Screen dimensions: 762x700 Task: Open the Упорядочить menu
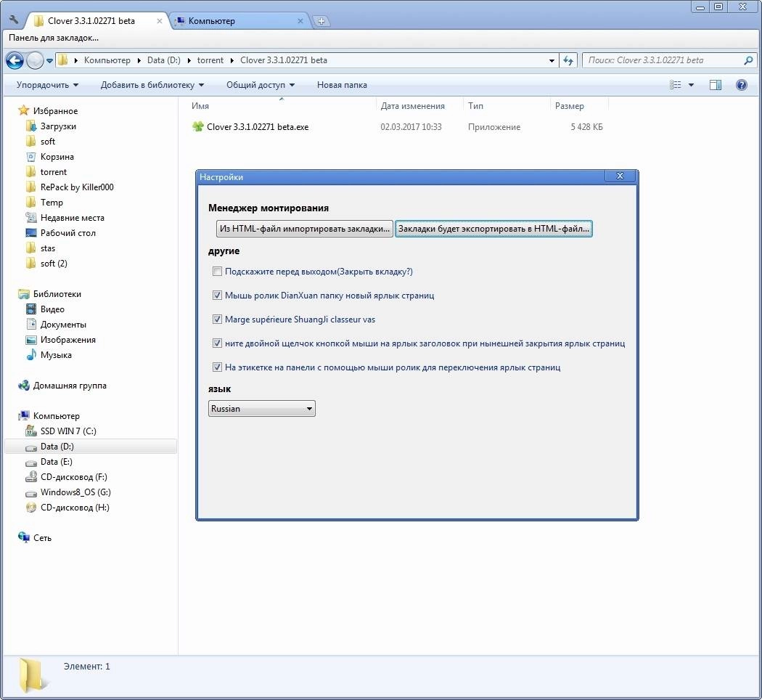[x=47, y=84]
